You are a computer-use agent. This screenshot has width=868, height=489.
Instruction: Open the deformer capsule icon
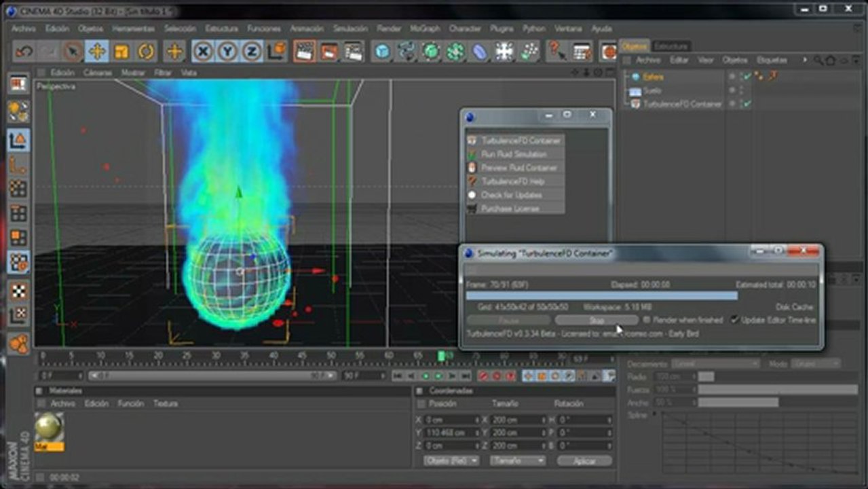(480, 52)
